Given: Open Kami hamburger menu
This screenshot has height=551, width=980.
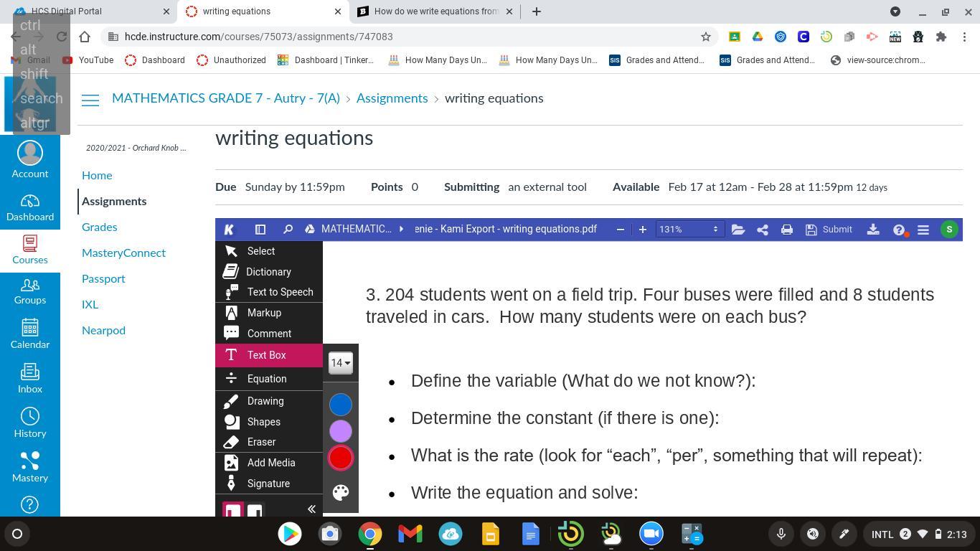Looking at the screenshot, I should [923, 230].
